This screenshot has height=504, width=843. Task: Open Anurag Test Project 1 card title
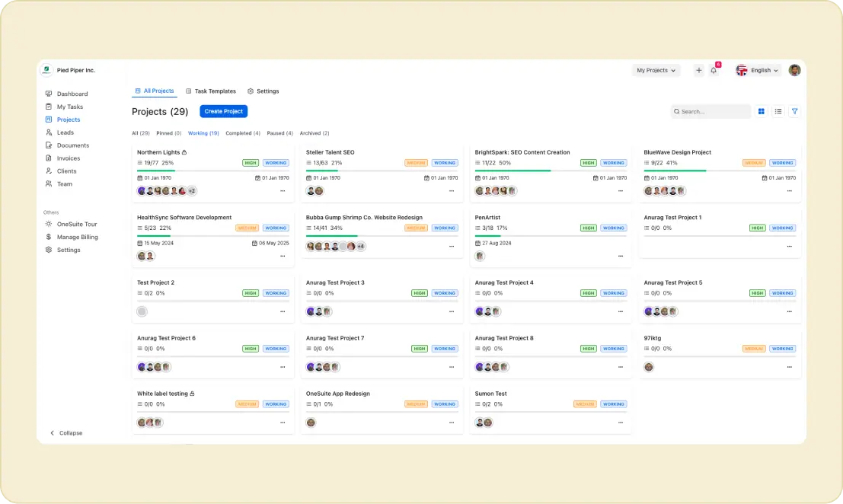[x=672, y=218]
